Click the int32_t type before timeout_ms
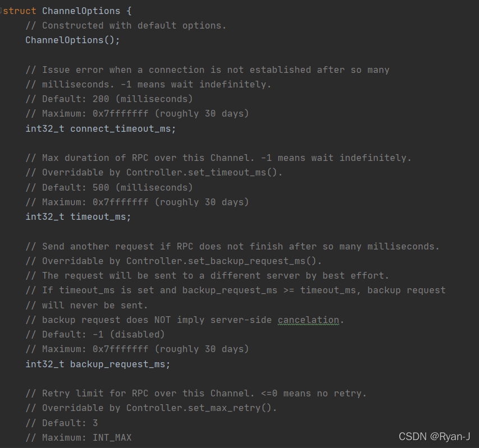 [x=45, y=217]
